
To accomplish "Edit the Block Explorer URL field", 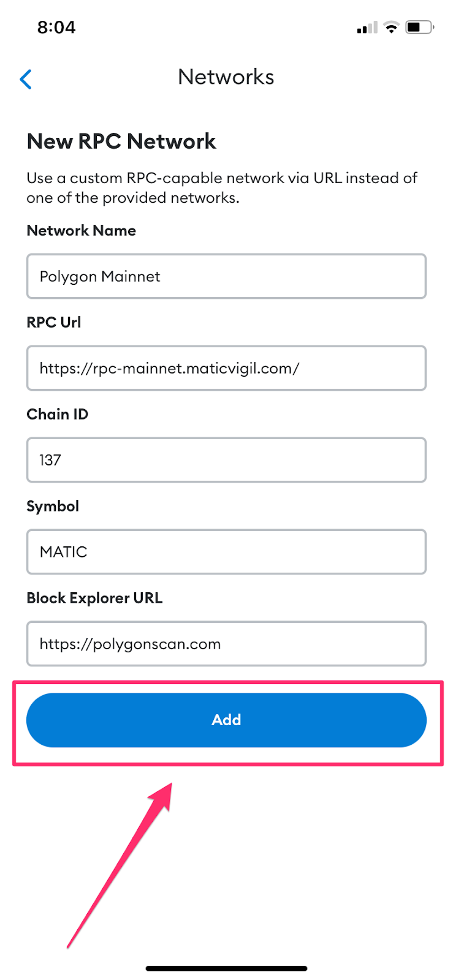I will click(226, 644).
